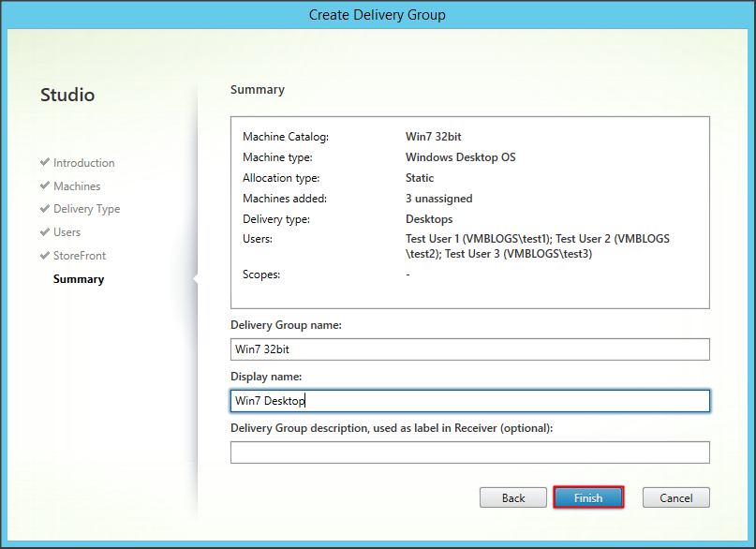Select the Summary step in sidebar
The height and width of the screenshot is (549, 756).
coord(79,279)
